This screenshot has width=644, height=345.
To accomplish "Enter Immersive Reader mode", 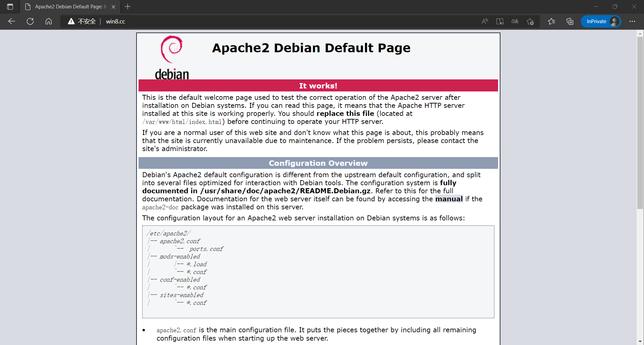I will [500, 21].
